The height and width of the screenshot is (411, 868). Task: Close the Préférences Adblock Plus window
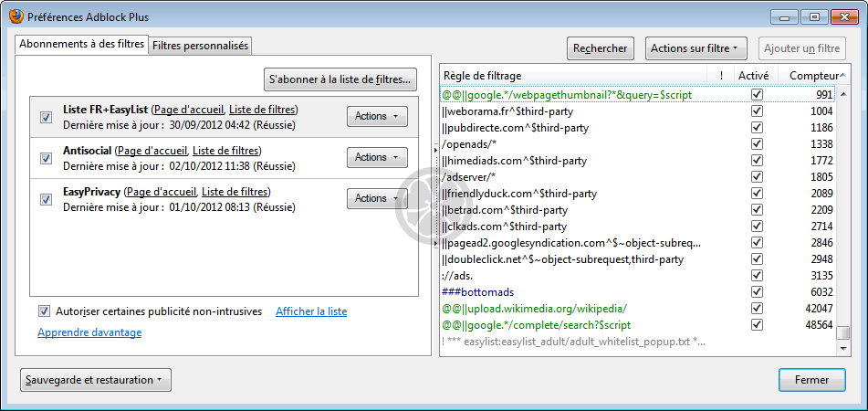pyautogui.click(x=844, y=16)
